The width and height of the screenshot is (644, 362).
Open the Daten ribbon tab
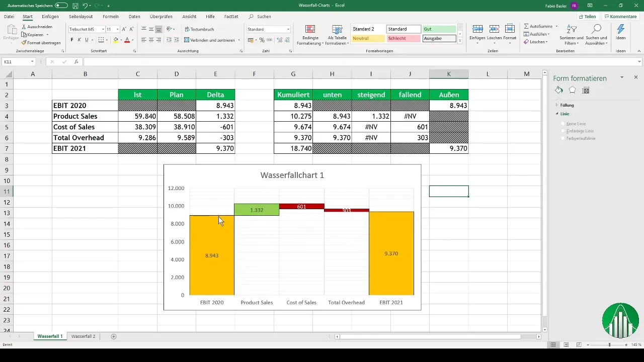point(134,17)
